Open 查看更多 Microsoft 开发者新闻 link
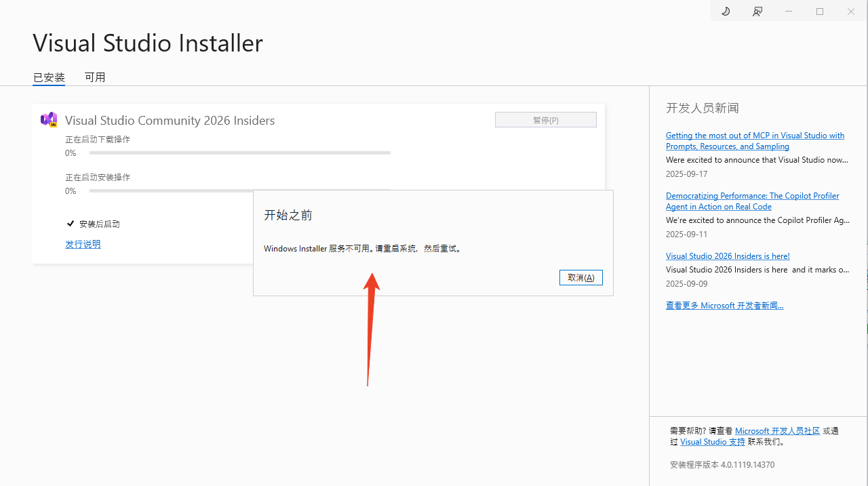868x486 pixels. (x=725, y=306)
